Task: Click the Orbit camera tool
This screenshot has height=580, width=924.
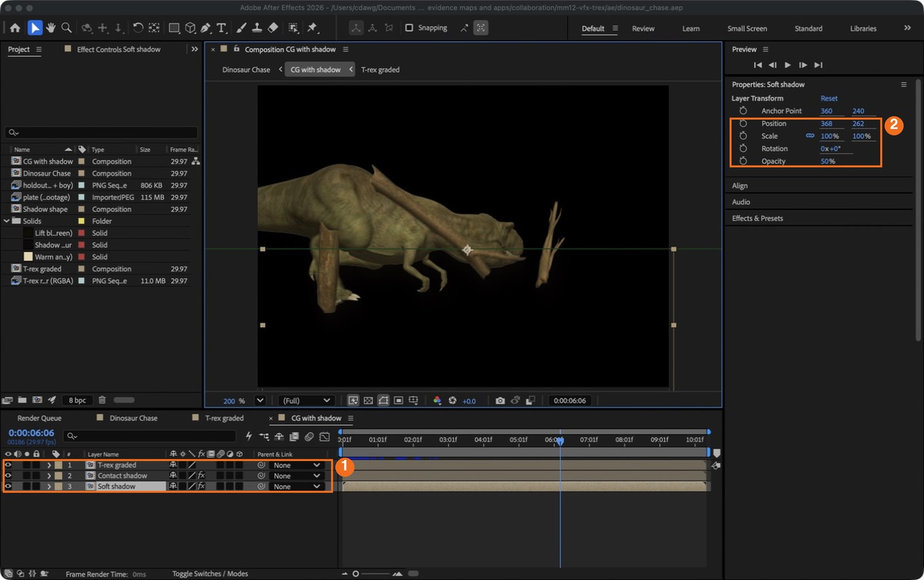Action: 87,28
